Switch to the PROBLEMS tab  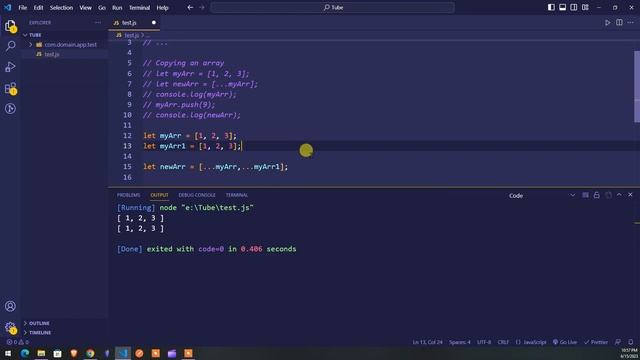point(129,195)
